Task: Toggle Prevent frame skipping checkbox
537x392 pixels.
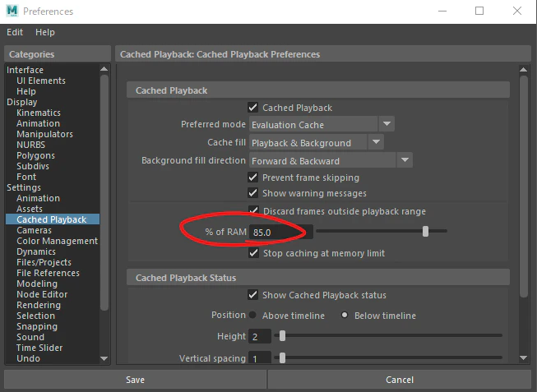Action: 252,178
